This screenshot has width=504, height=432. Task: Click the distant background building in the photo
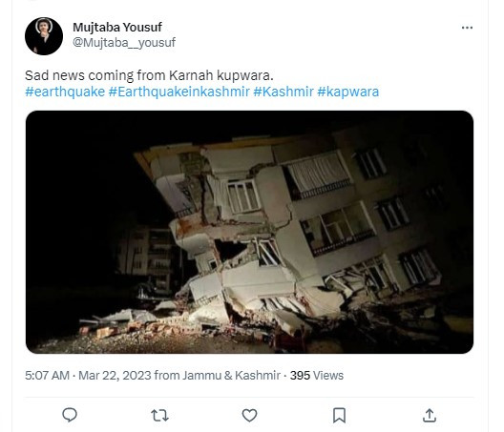tap(146, 258)
